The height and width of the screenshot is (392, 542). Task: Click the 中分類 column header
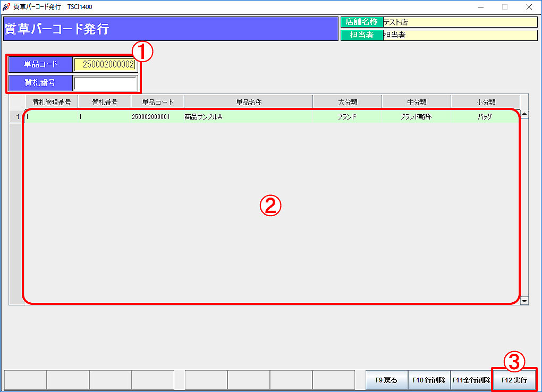coord(417,103)
